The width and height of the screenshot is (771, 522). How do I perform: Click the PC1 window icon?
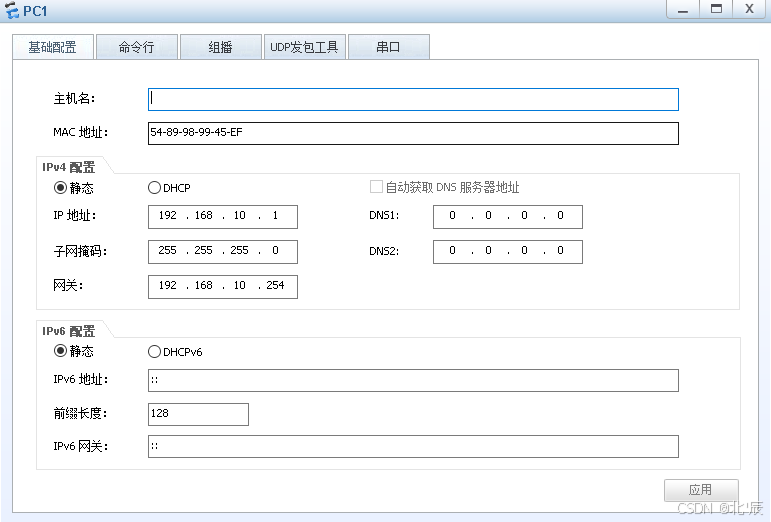(11, 10)
